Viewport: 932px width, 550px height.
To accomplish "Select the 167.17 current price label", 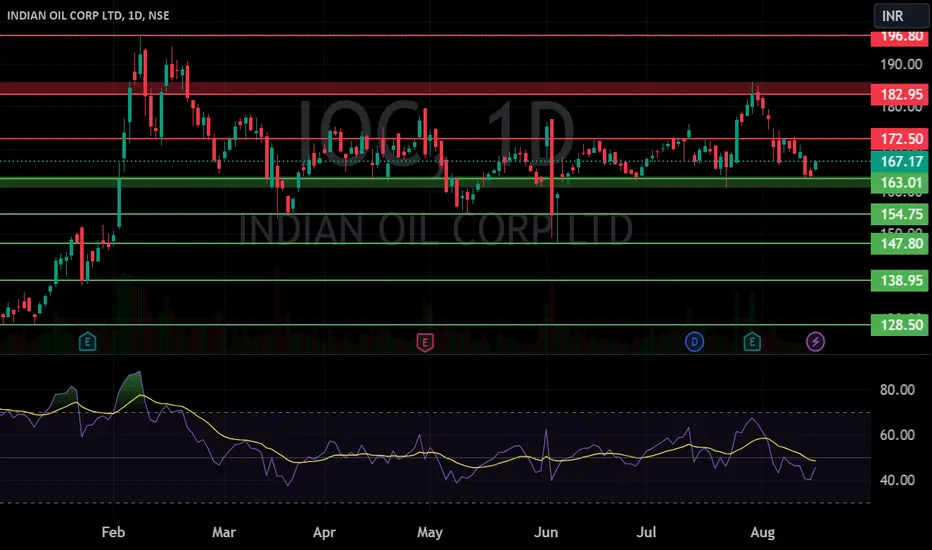I will 900,161.
